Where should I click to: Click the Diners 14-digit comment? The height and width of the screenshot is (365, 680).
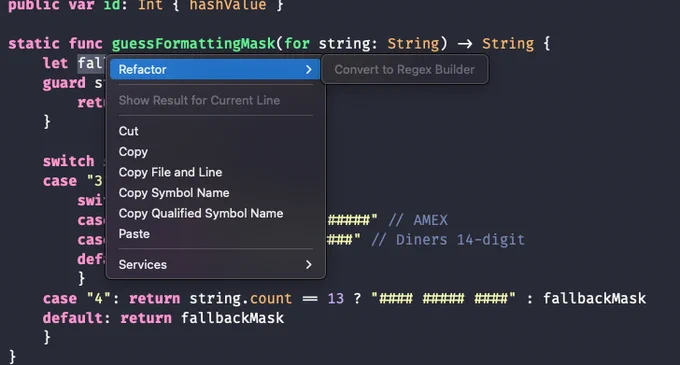click(x=448, y=240)
